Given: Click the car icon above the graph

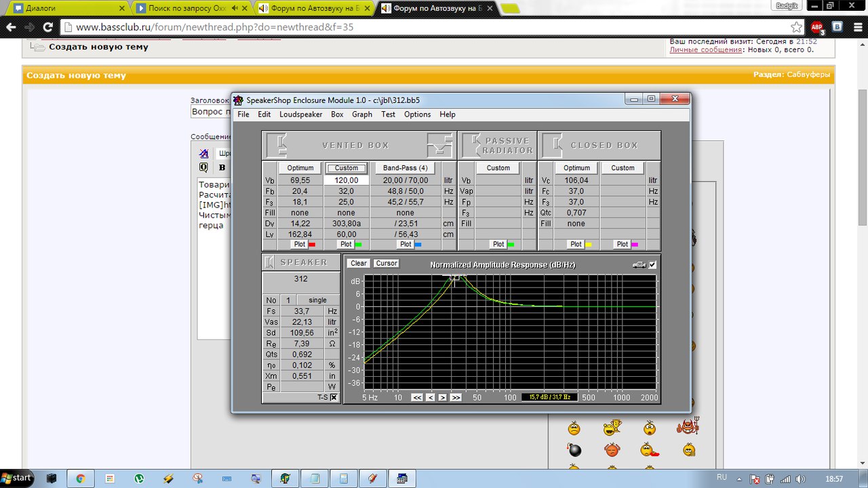Looking at the screenshot, I should [x=639, y=265].
